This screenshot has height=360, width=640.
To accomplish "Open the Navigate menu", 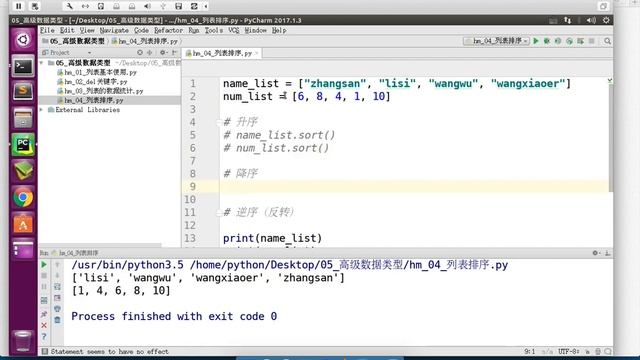I will coord(114,31).
